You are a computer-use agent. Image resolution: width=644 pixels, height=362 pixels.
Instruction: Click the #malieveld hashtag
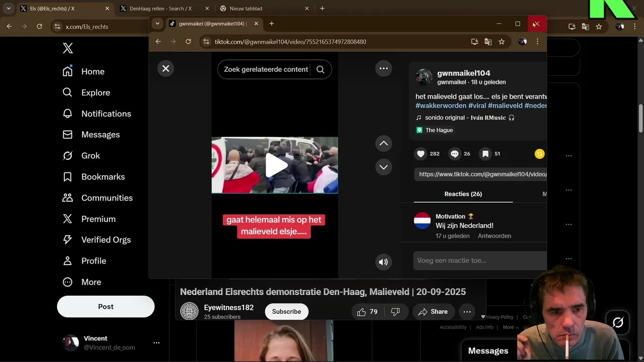[505, 106]
